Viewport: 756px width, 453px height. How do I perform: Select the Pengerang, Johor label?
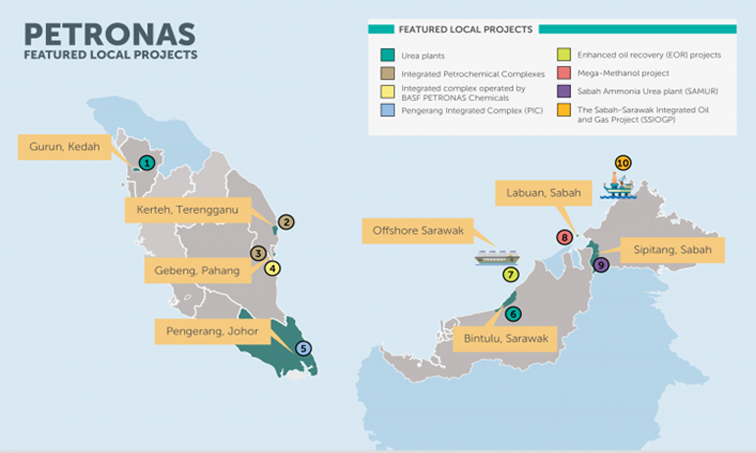pyautogui.click(x=212, y=331)
